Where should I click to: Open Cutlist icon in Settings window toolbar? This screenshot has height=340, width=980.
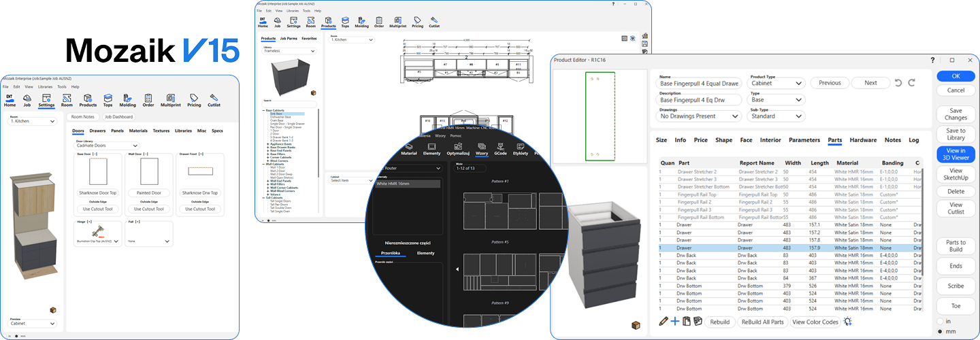tap(214, 102)
